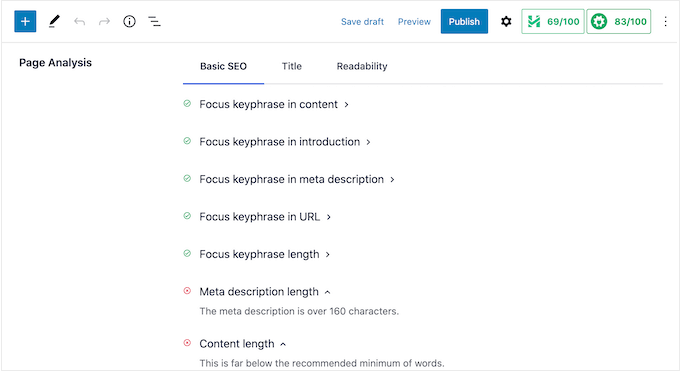Expand Focus keyphrase length item
Image resolution: width=680 pixels, height=372 pixels.
[264, 254]
